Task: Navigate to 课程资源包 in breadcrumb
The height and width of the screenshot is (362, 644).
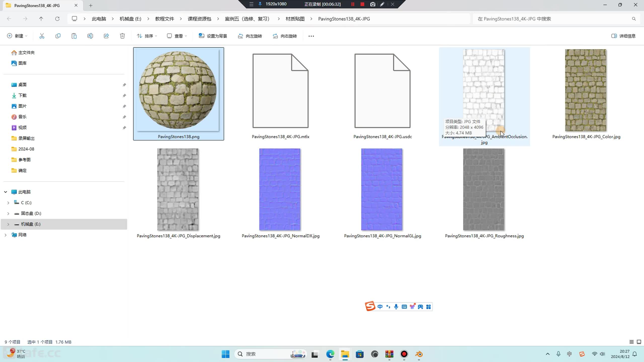Action: pyautogui.click(x=199, y=19)
